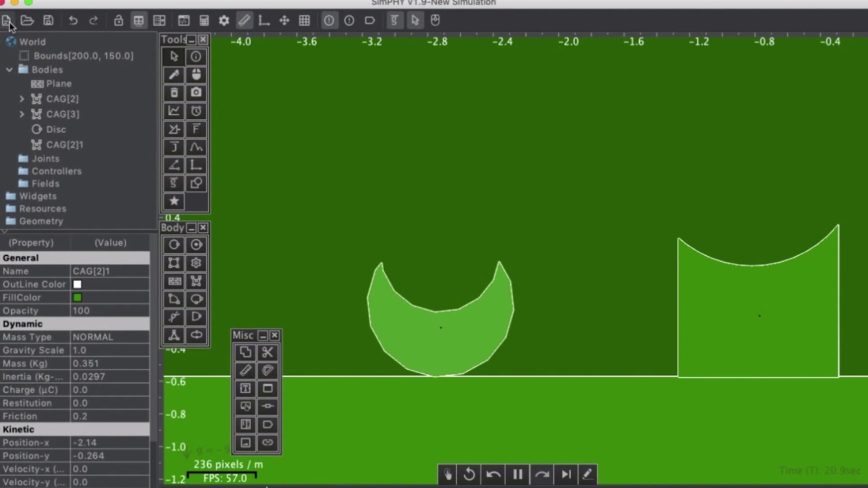Image resolution: width=868 pixels, height=488 pixels.
Task: Open the OutLine Color white swatch
Action: (77, 285)
